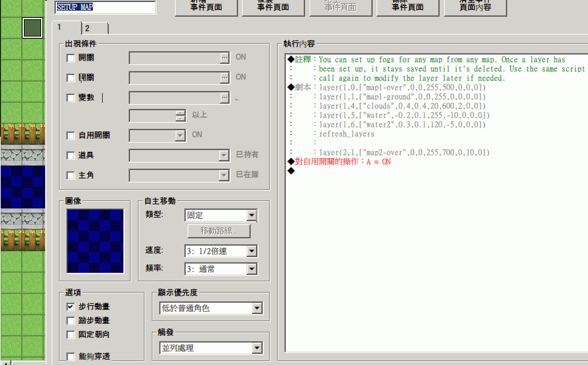The height and width of the screenshot is (365, 588).
Task: Open switch picker for first 開關 condition
Action: [x=224, y=58]
